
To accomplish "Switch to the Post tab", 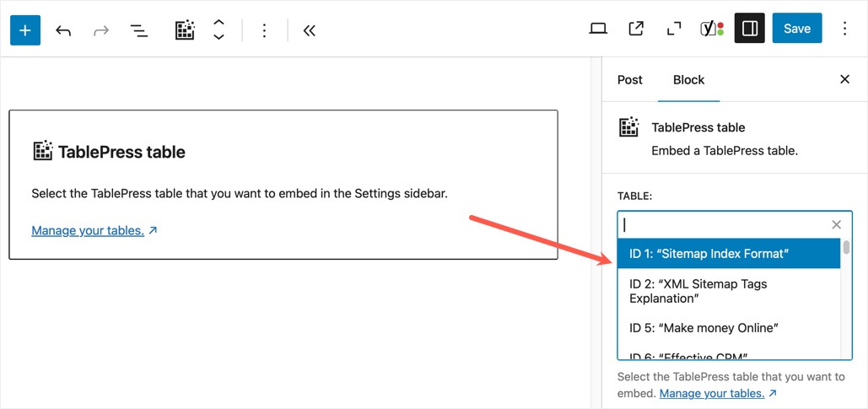I will pos(630,80).
